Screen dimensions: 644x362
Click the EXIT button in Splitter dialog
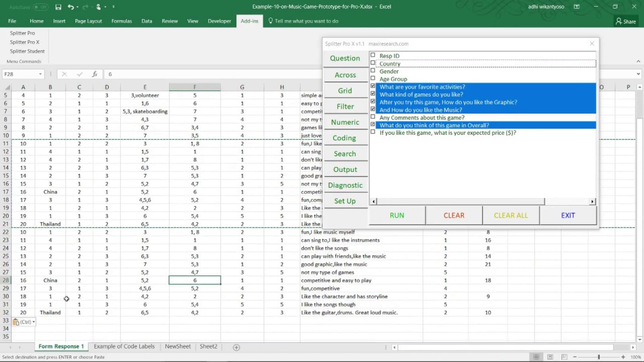coord(568,215)
